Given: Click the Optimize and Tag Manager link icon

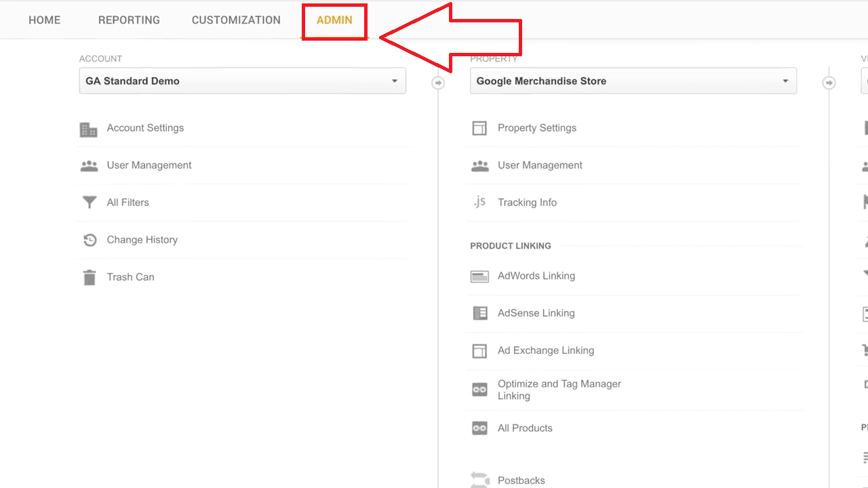Looking at the screenshot, I should [x=479, y=390].
